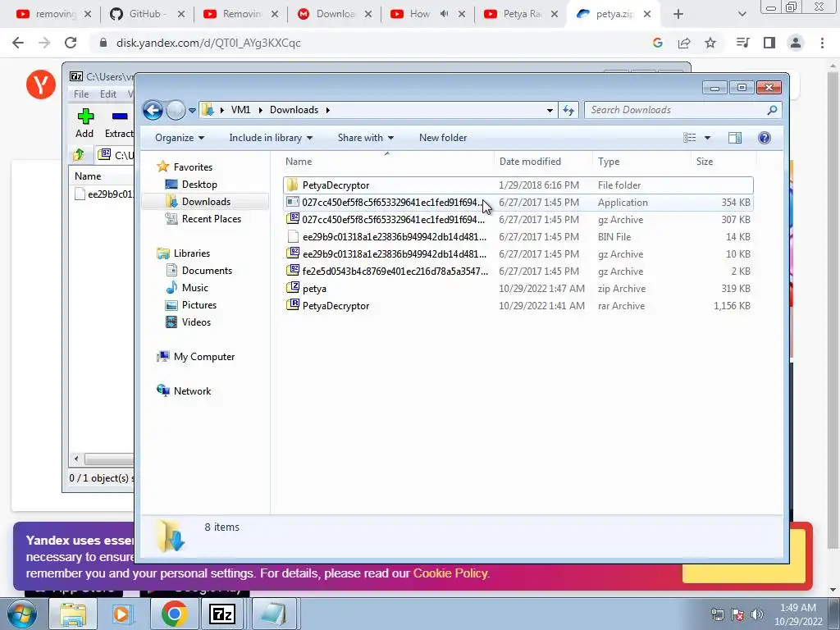The height and width of the screenshot is (630, 840).
Task: Select the ee29b9c0 gz Archive file
Action: coord(518,254)
